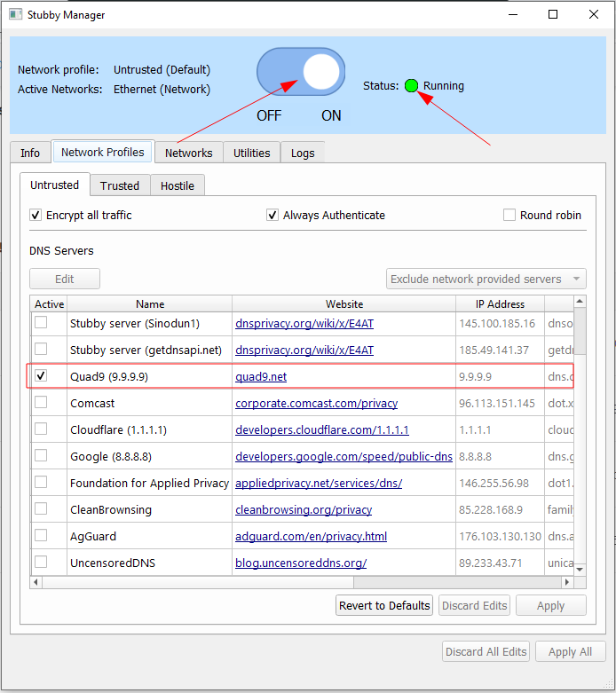Open adguard.com/en/privacy.html link
Viewport: 616px width, 693px height.
pos(311,536)
